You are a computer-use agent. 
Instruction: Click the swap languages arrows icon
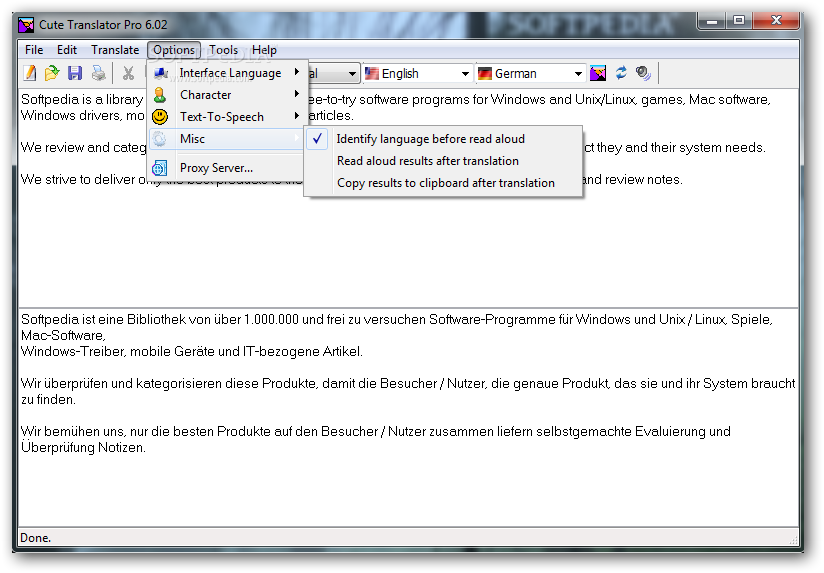[621, 73]
